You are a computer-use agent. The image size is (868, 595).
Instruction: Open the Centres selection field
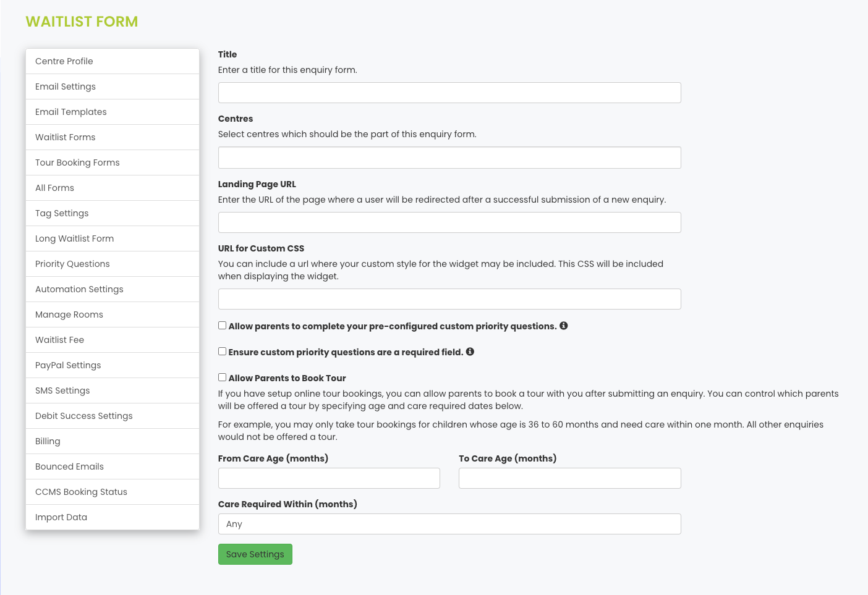(x=449, y=158)
